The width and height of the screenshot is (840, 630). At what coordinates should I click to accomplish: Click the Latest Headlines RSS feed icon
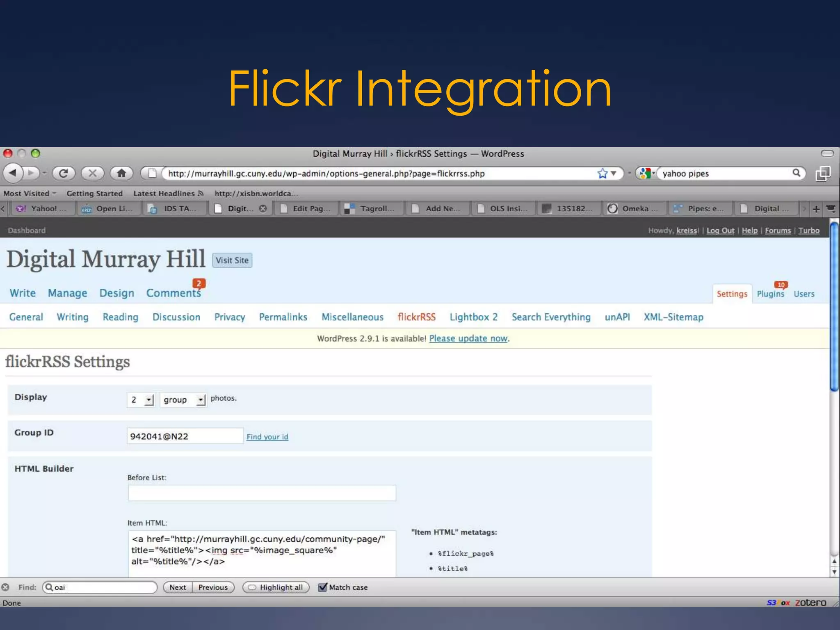tap(201, 193)
